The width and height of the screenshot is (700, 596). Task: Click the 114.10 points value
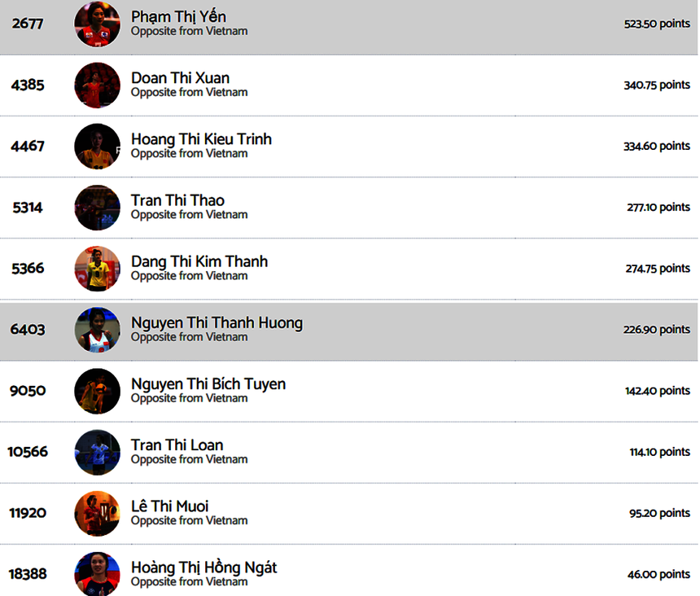pos(658,452)
